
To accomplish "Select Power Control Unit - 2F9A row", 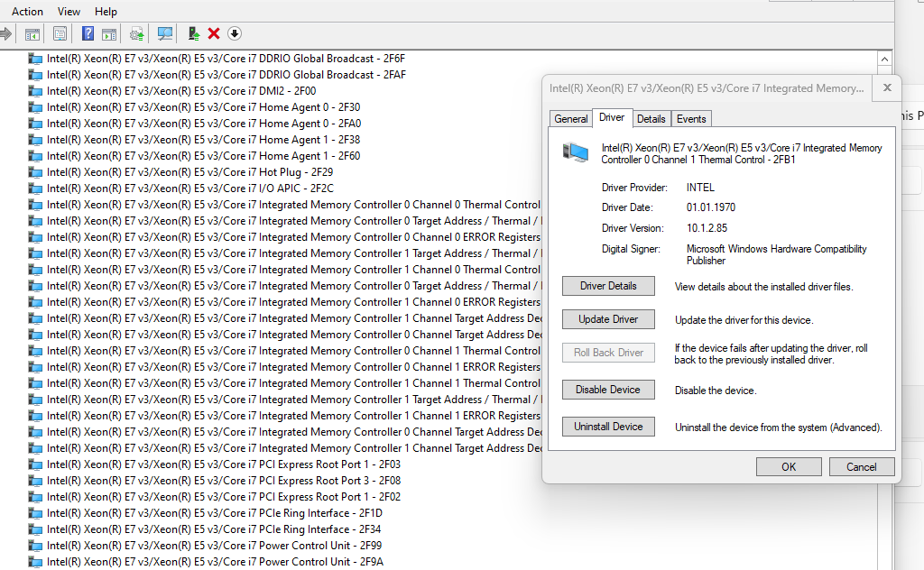I will click(215, 563).
